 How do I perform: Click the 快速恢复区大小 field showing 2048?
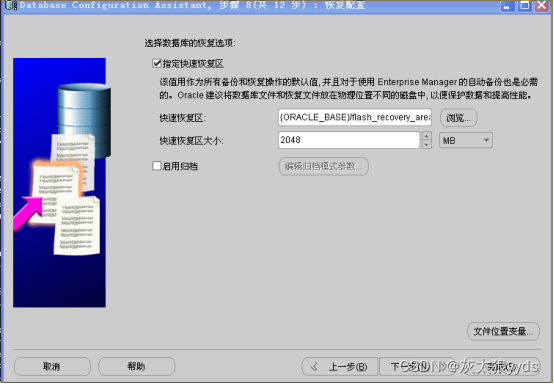[x=349, y=140]
